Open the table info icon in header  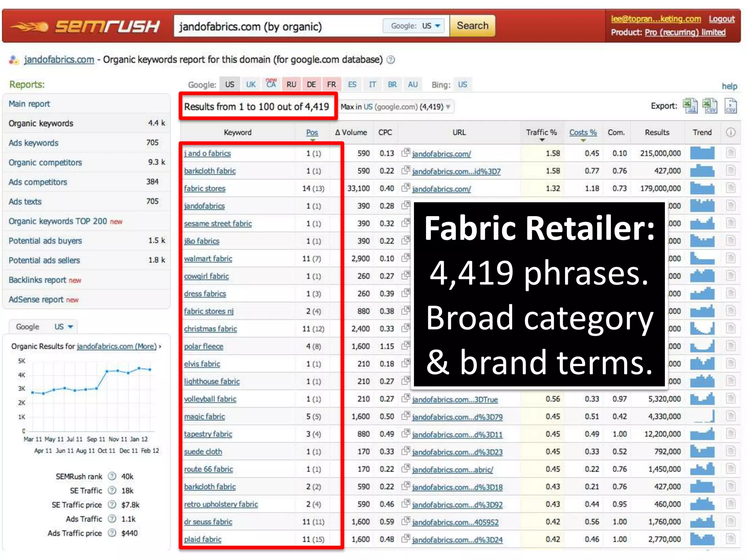tap(731, 132)
